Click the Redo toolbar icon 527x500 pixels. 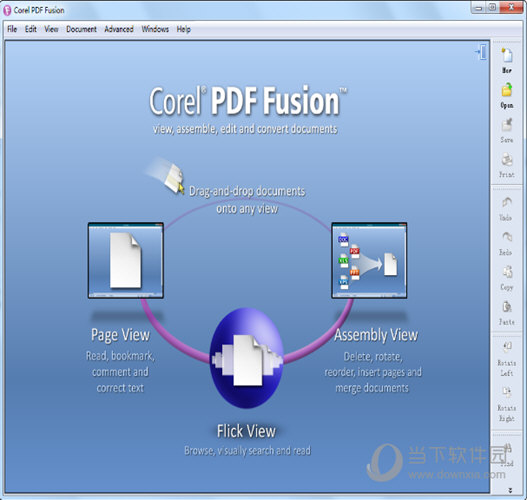[x=507, y=237]
